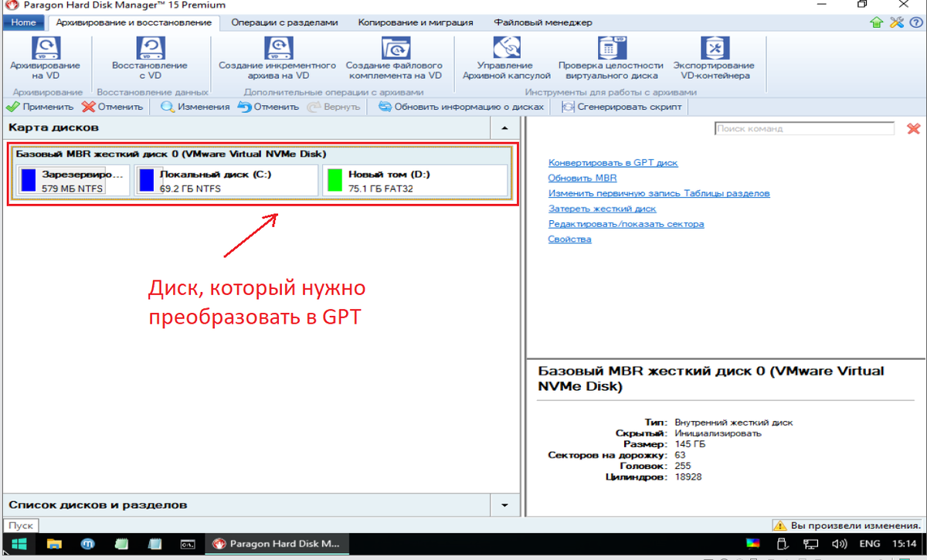The width and height of the screenshot is (927, 560).
Task: Launch Восстановление с VD restore wizard
Action: [x=150, y=59]
